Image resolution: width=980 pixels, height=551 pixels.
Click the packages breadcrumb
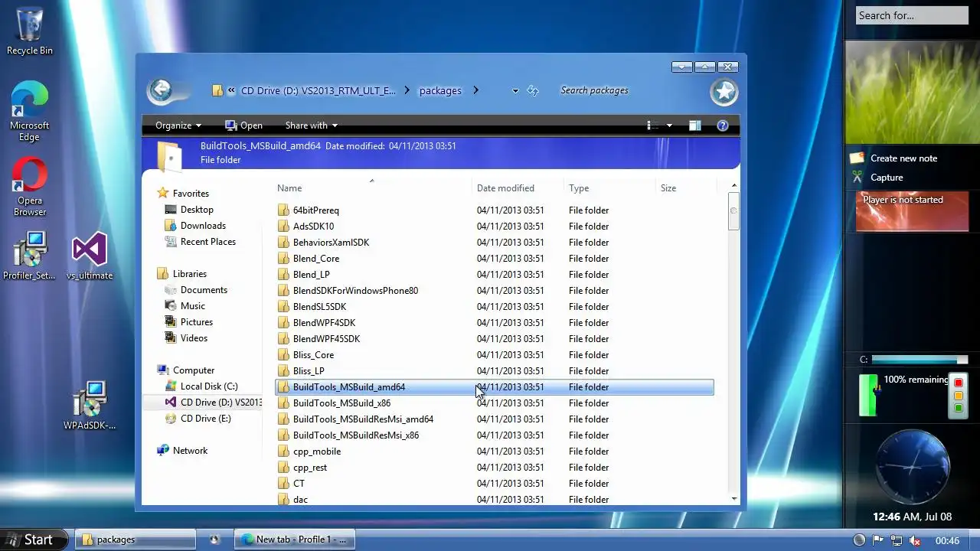[440, 90]
